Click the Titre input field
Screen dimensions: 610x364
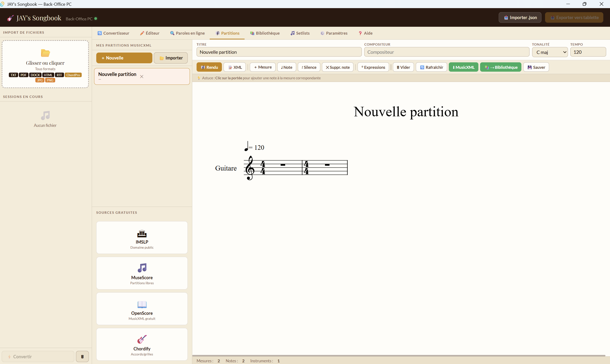279,52
